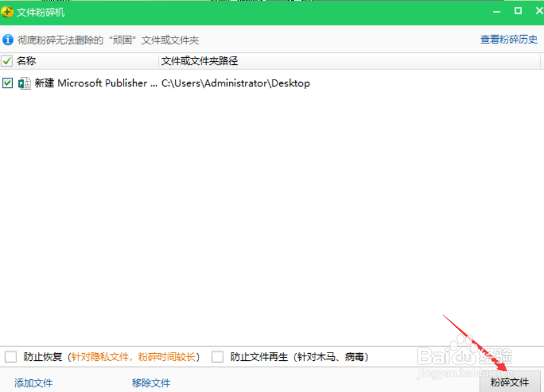544x392 pixels.
Task: Uncheck the 名称 select-all checkbox
Action: [8, 60]
